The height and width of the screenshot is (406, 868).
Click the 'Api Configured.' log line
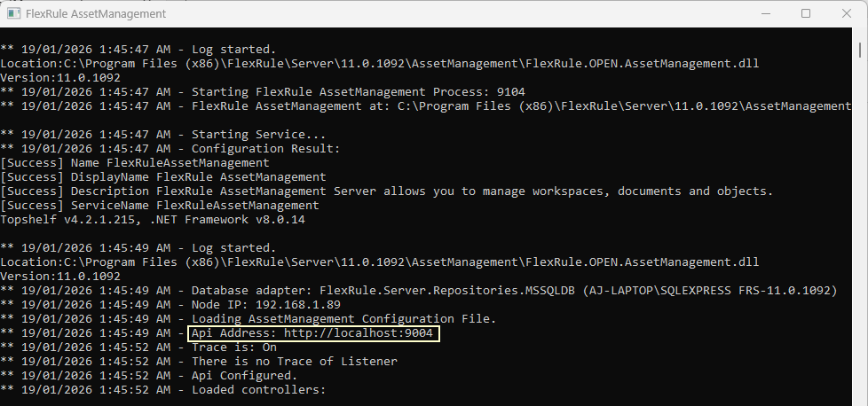pyautogui.click(x=149, y=376)
